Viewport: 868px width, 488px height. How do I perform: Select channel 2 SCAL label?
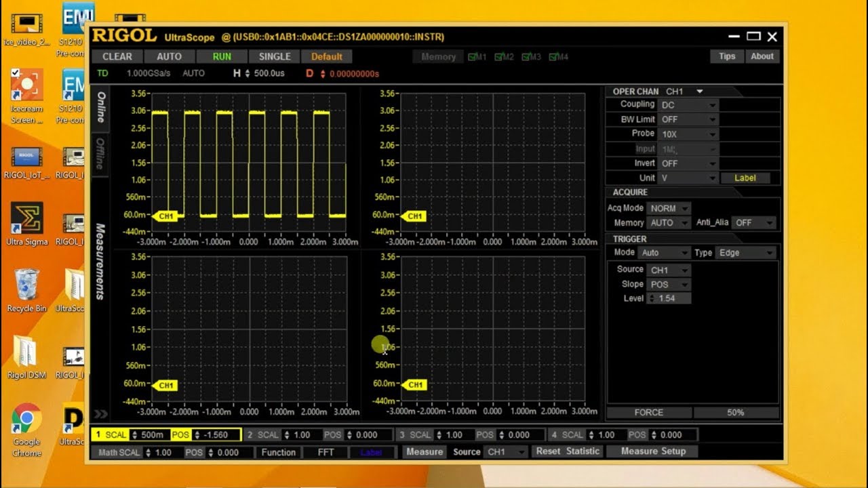click(x=268, y=435)
